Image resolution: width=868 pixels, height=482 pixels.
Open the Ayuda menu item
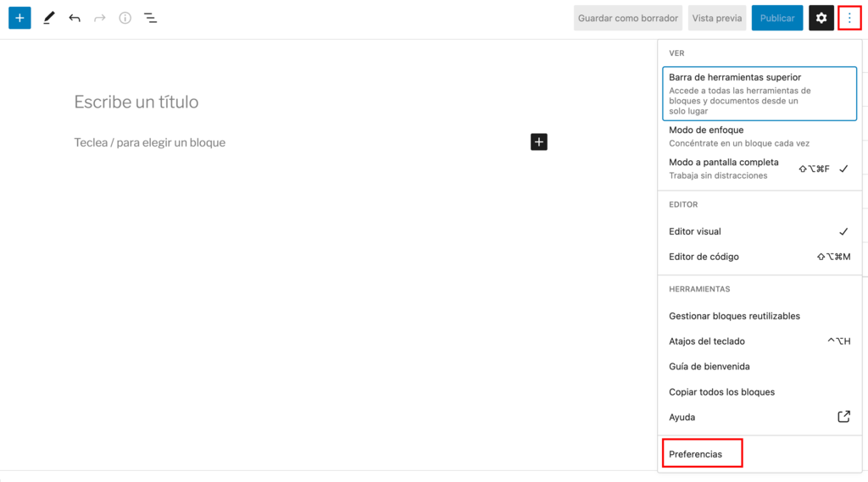(x=759, y=417)
